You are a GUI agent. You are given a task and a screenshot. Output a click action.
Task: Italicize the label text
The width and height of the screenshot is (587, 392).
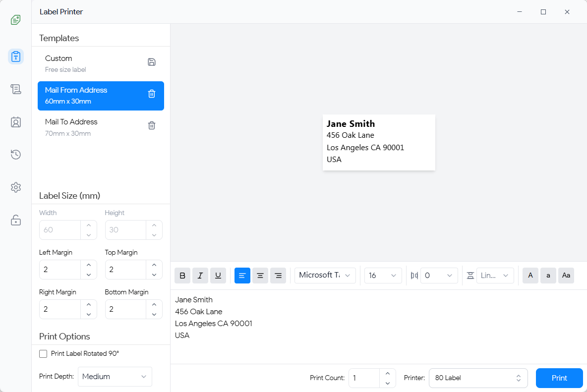[200, 276]
